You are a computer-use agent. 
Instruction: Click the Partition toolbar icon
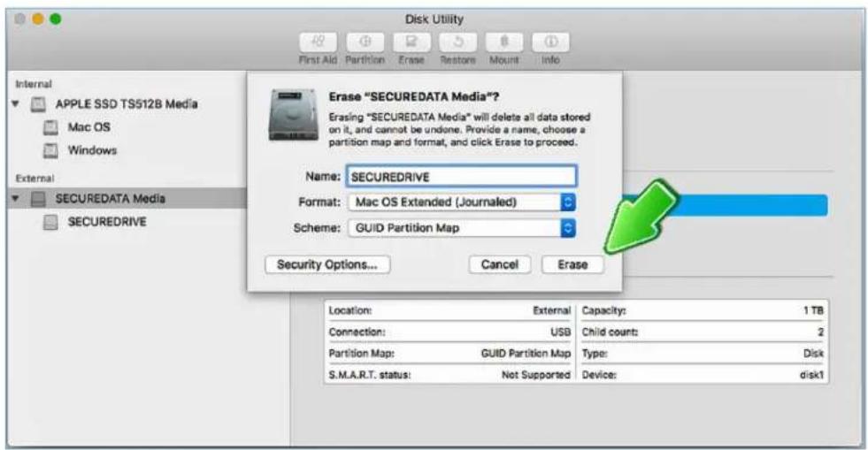(365, 42)
